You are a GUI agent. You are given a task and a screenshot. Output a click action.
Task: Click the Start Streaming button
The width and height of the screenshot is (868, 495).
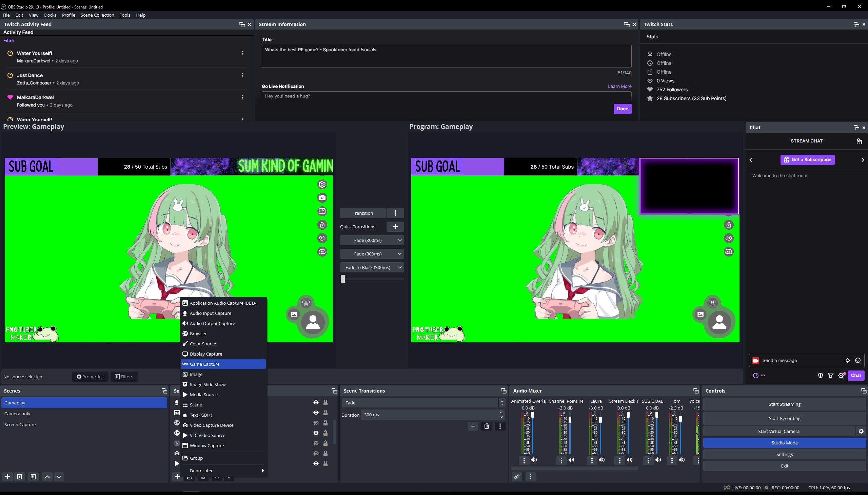[784, 404]
